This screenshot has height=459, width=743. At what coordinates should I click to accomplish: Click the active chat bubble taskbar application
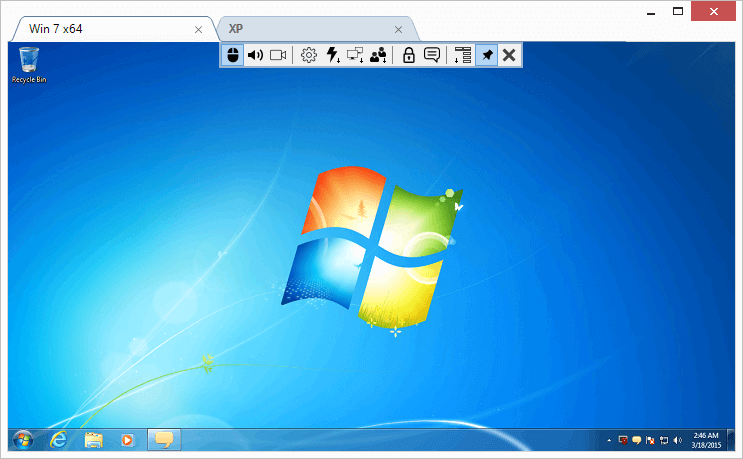pos(164,440)
